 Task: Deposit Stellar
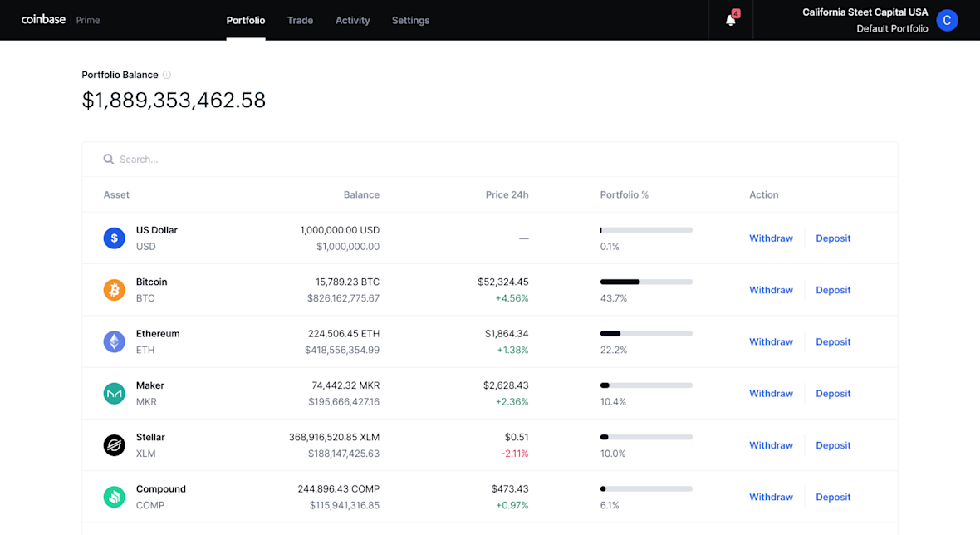coord(833,445)
